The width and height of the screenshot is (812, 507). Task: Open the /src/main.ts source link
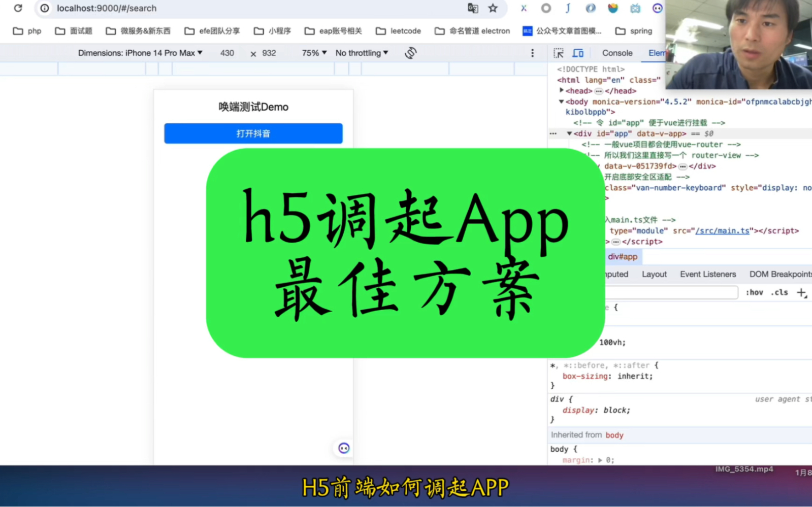coord(722,230)
